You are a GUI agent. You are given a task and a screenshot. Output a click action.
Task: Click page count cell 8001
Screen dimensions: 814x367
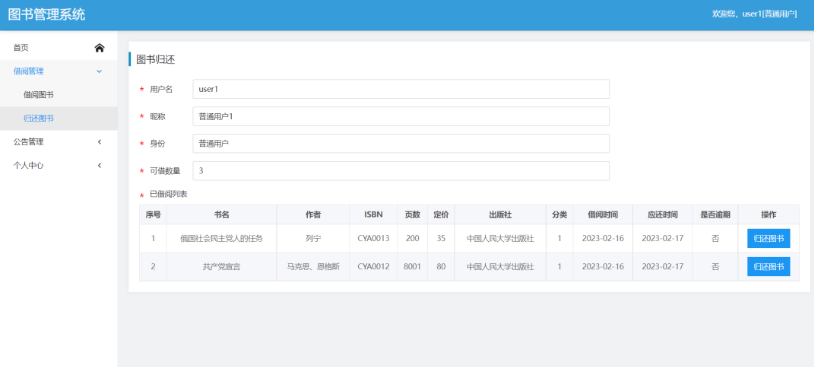(x=412, y=267)
